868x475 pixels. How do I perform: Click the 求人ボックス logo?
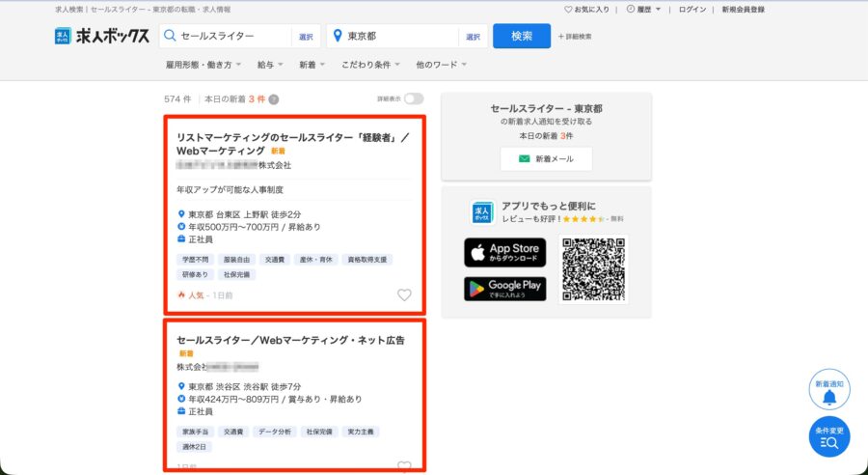pyautogui.click(x=102, y=36)
